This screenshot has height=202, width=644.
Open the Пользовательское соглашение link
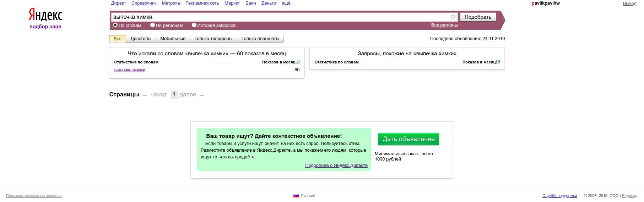point(34,196)
